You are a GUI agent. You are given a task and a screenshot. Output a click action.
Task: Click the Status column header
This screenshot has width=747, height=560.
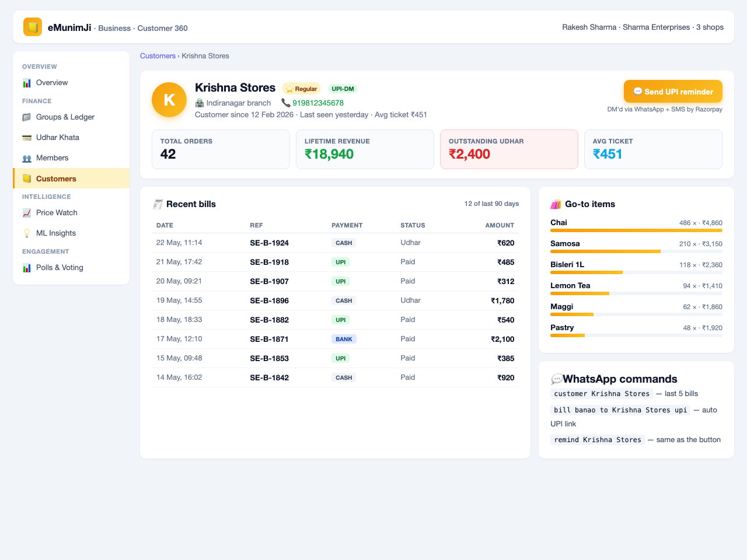pos(413,225)
